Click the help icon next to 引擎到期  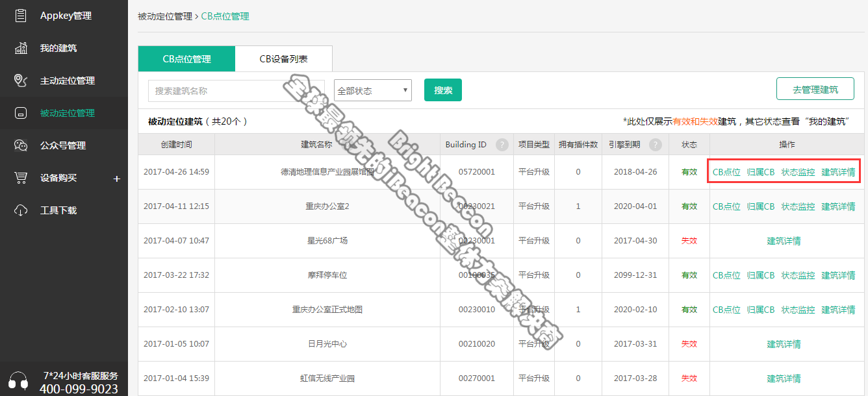[656, 145]
